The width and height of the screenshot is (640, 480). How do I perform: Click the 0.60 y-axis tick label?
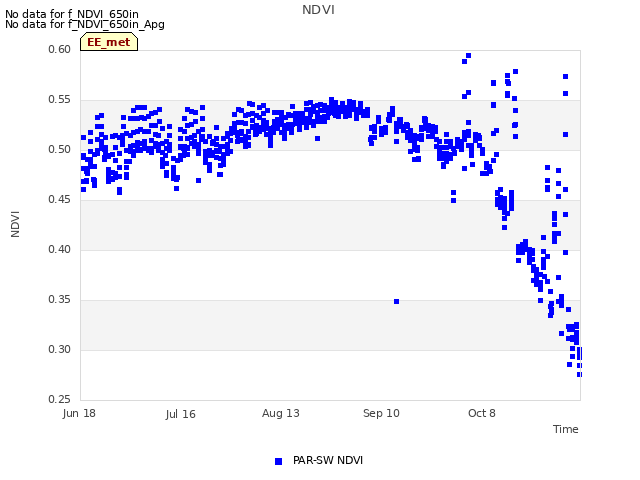point(60,49)
